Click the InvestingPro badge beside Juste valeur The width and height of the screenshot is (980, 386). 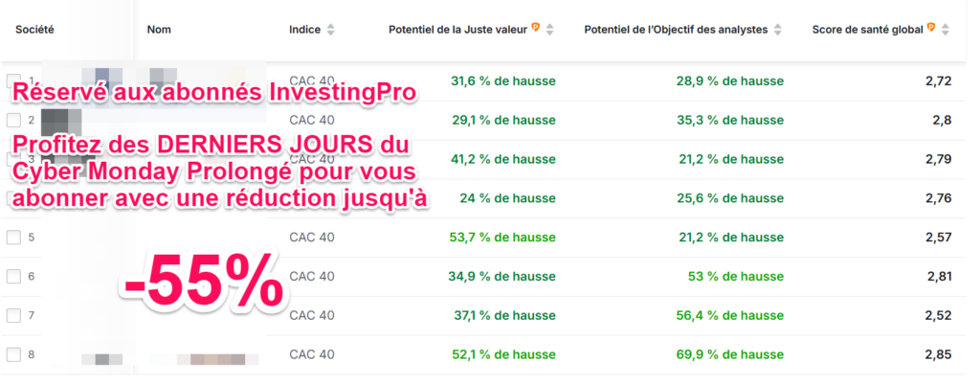point(536,29)
